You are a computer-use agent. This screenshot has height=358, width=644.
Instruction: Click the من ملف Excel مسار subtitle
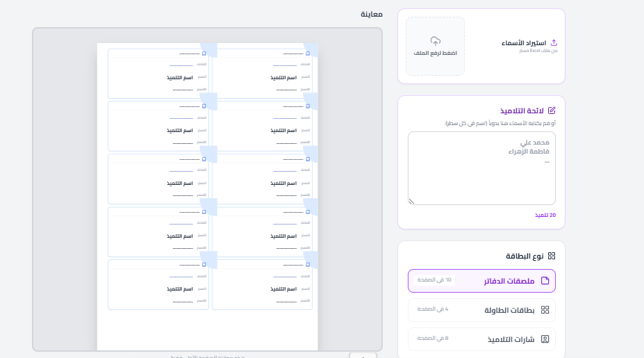pyautogui.click(x=538, y=51)
